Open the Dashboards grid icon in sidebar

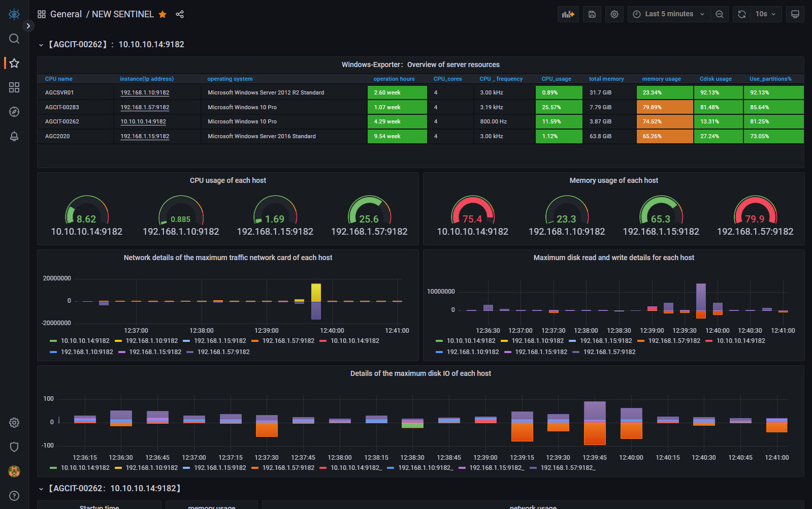tap(14, 87)
